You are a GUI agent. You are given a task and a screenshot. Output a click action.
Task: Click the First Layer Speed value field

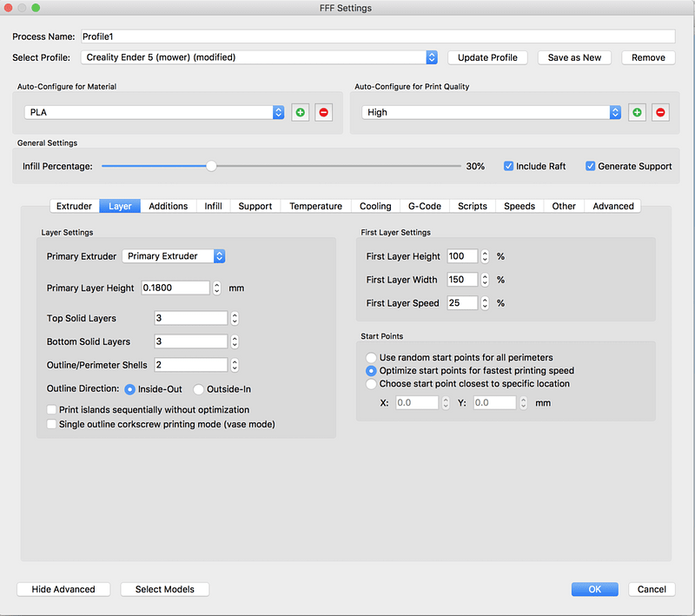click(462, 303)
